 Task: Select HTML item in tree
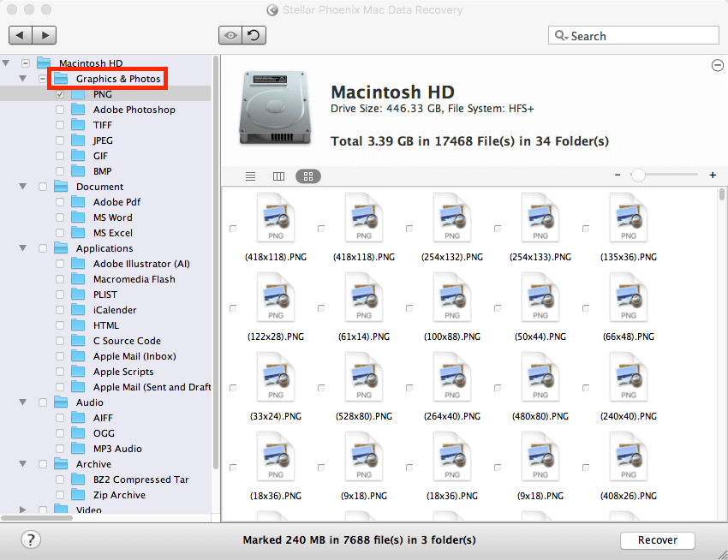click(106, 325)
